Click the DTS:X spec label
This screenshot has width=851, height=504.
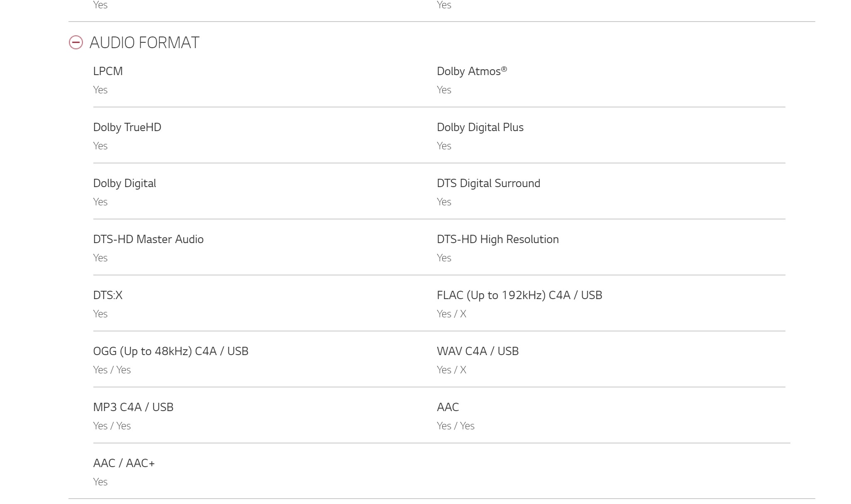click(108, 295)
